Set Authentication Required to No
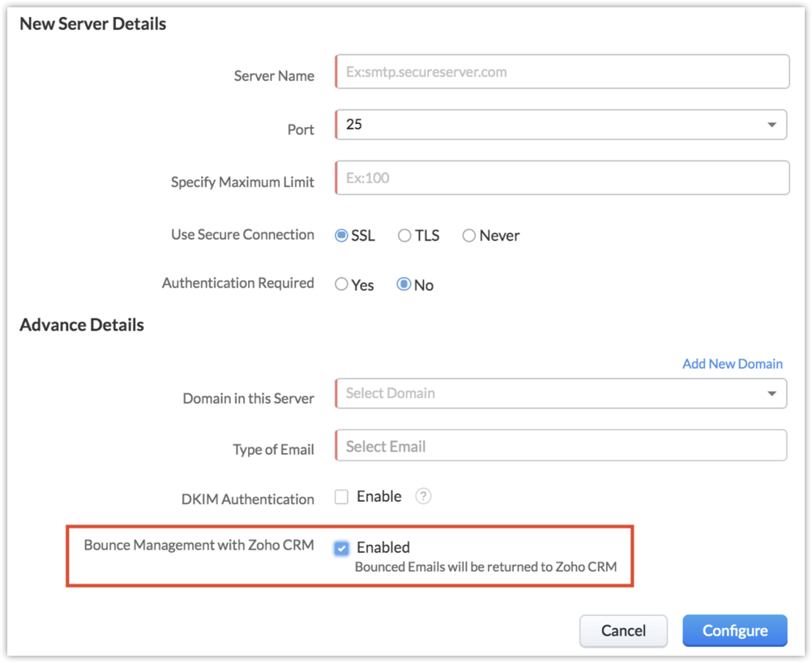812x663 pixels. 404,284
